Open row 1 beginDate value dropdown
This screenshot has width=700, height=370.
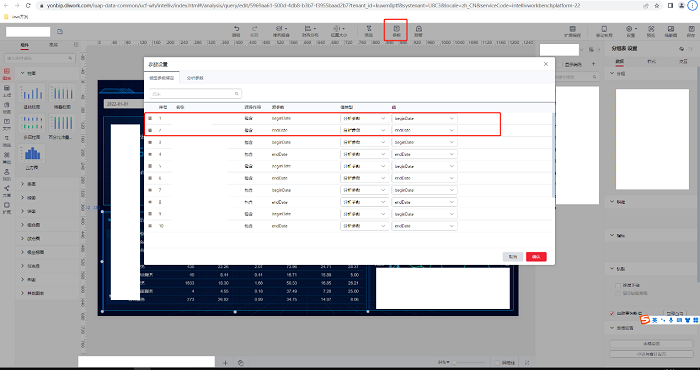pos(424,118)
